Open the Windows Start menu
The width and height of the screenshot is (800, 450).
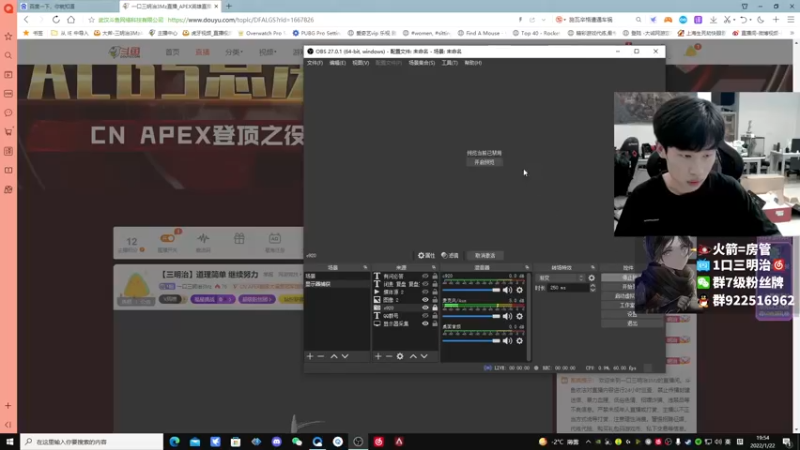click(x=10, y=442)
